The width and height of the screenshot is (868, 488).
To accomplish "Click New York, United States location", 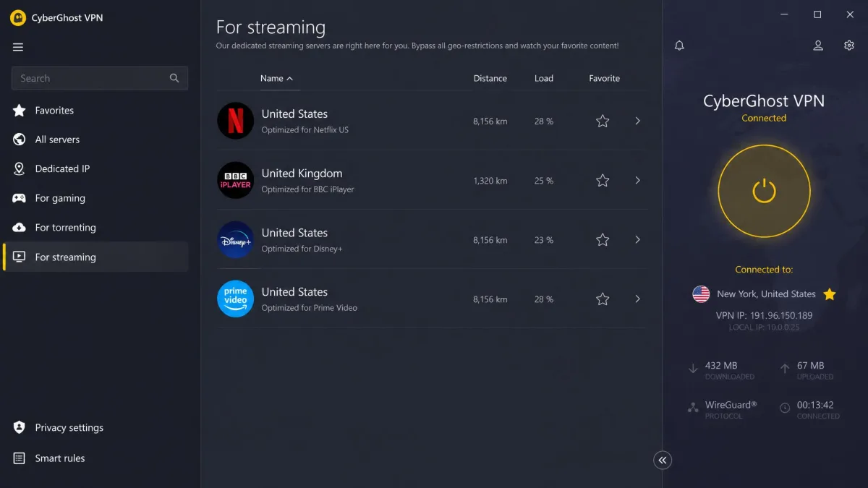I will coord(766,294).
